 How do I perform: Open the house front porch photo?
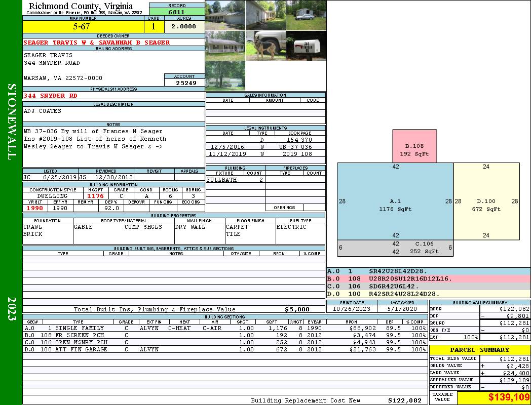[x=225, y=46]
